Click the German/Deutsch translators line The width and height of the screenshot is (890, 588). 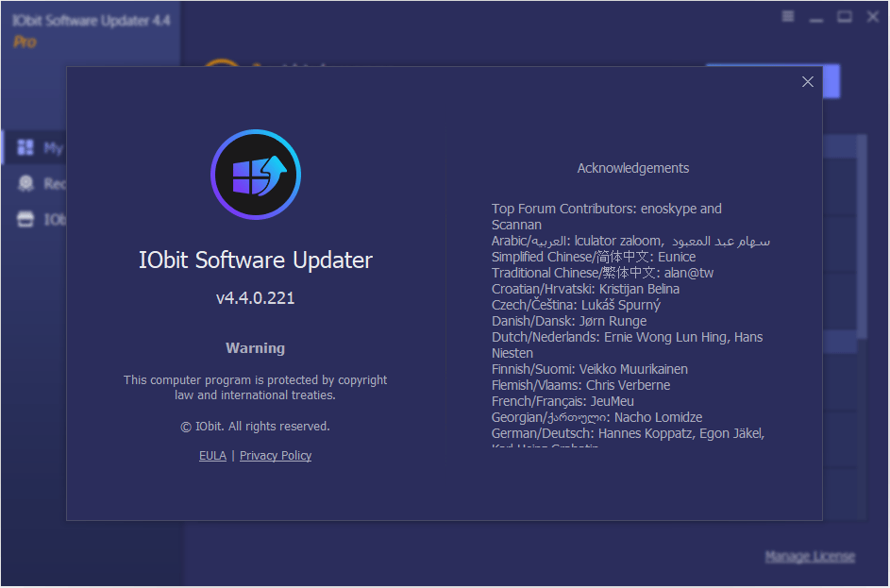point(628,433)
